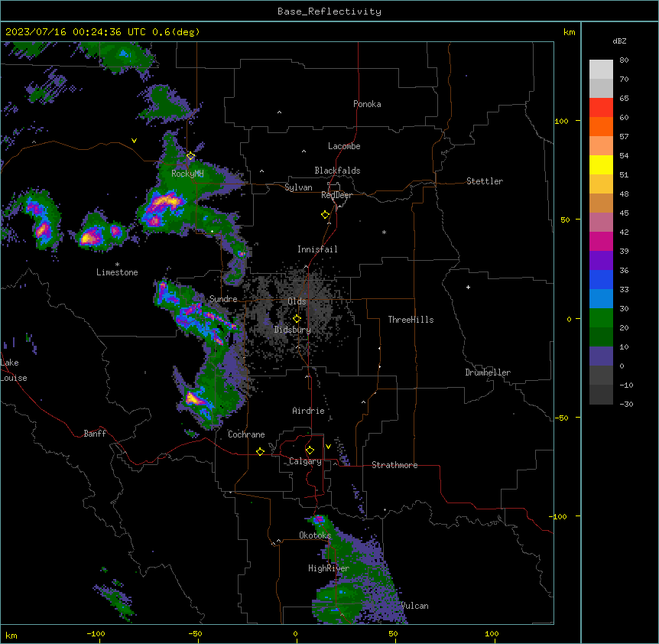Click the RedDeer city label

(x=336, y=195)
